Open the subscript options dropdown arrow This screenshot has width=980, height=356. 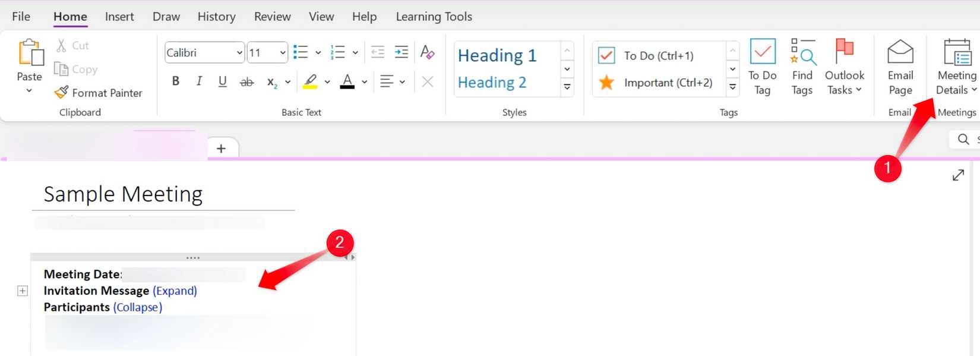tap(288, 82)
